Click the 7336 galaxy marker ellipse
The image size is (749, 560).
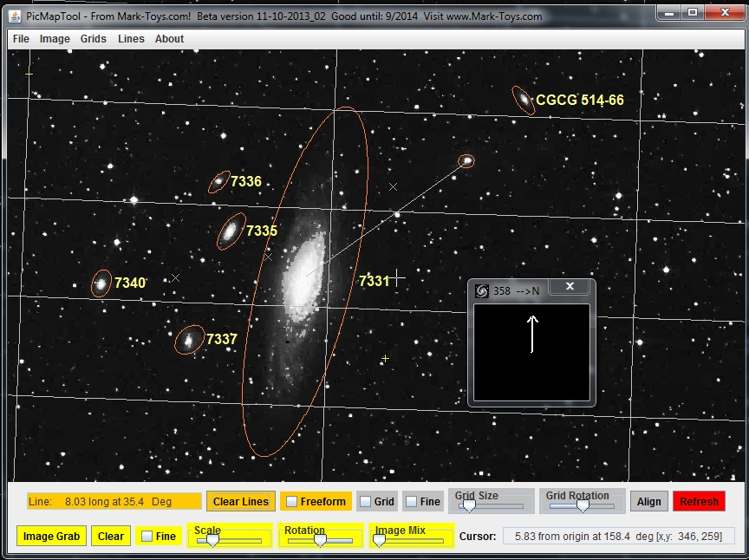(x=219, y=182)
